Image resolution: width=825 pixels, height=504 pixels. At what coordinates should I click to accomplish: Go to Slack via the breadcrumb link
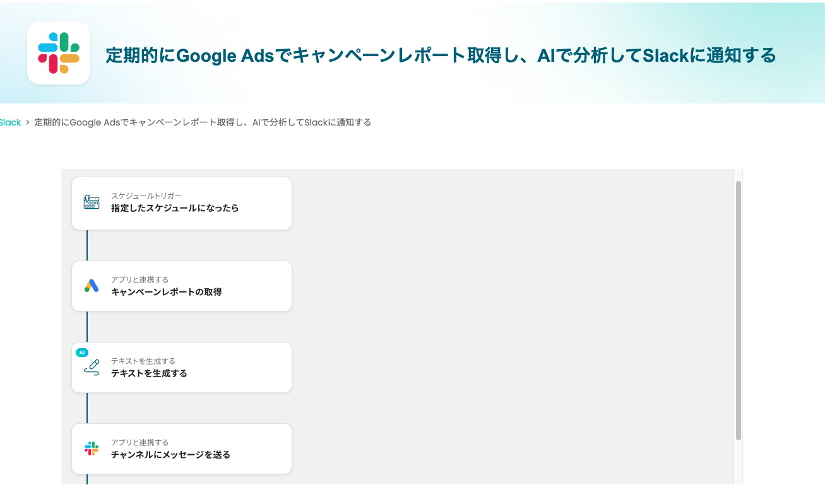(x=10, y=122)
